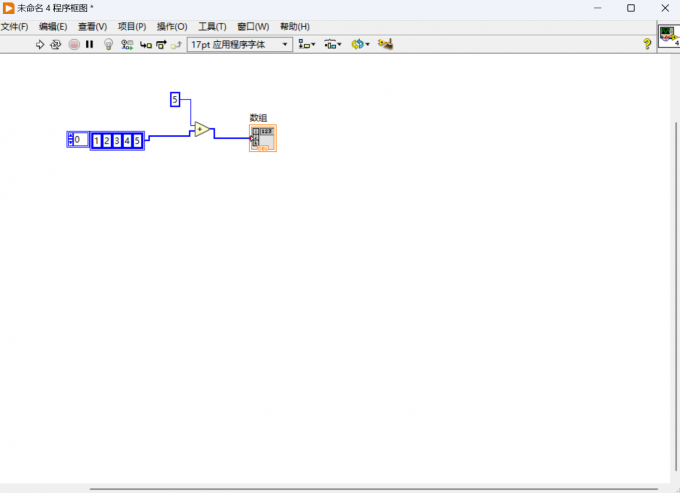Select the Add function node
This screenshot has width=680, height=493.
tap(202, 129)
